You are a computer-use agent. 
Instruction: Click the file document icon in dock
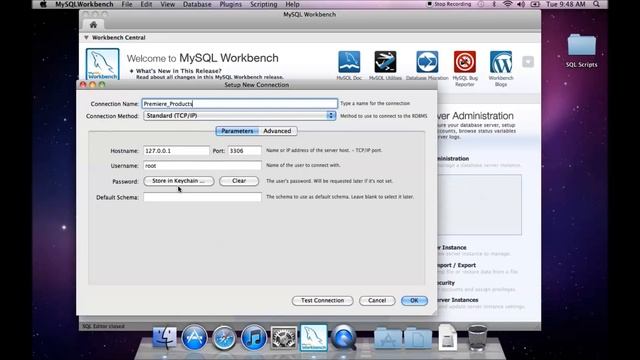click(x=447, y=338)
